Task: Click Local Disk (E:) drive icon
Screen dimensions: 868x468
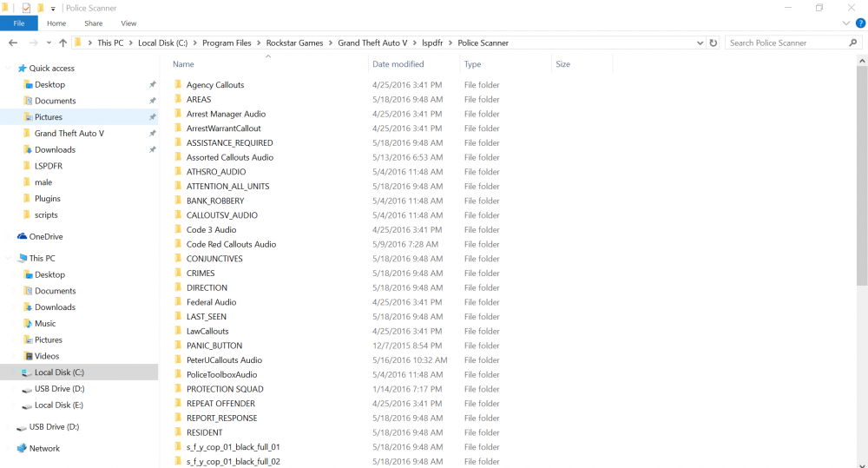Action: pos(27,405)
